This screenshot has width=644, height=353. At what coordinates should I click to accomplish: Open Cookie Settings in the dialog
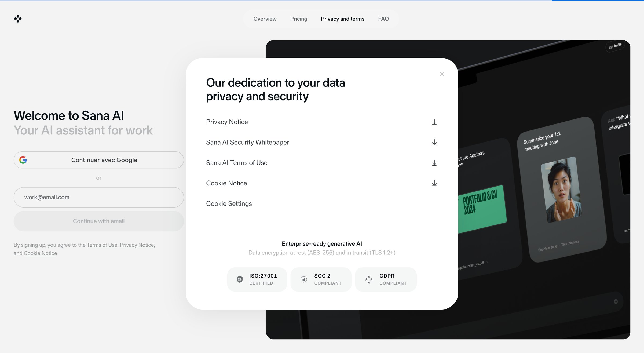(x=229, y=204)
